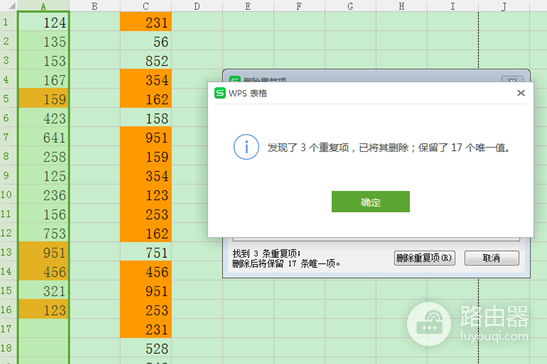Close the WPS 表格 message dialog
Image resolution: width=547 pixels, height=364 pixels.
tap(521, 93)
